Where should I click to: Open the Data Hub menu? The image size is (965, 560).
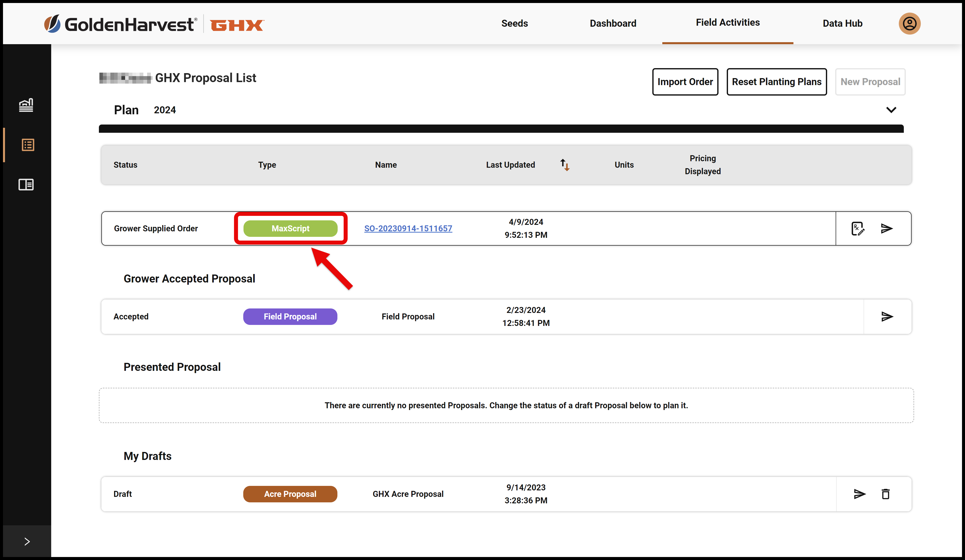842,23
